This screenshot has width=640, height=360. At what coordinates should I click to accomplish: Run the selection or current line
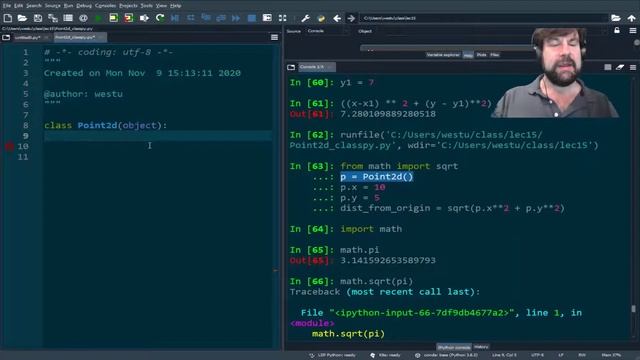coord(144,18)
